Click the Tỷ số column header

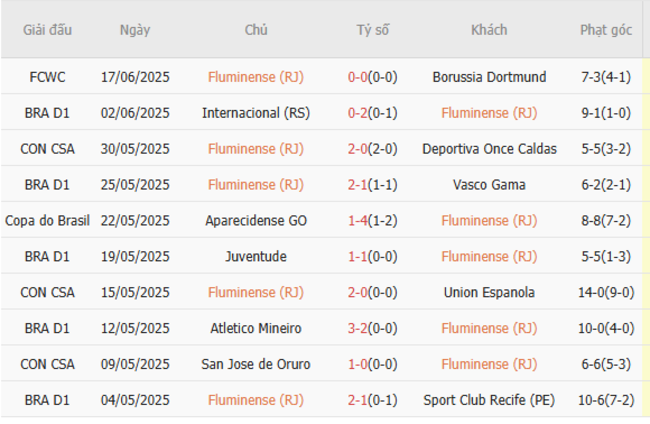pyautogui.click(x=373, y=30)
